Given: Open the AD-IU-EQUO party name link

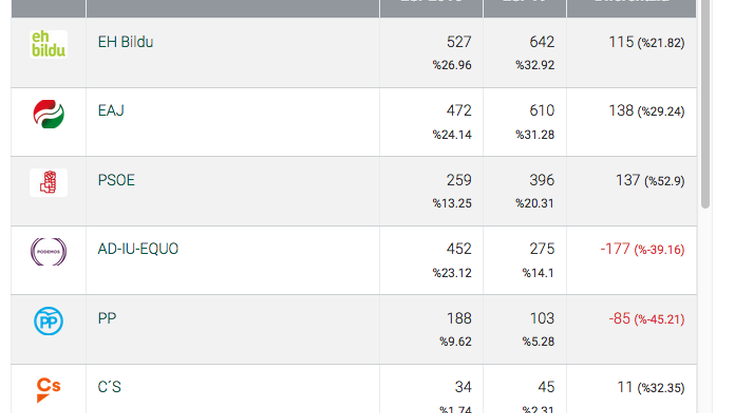Looking at the screenshot, I should [138, 249].
